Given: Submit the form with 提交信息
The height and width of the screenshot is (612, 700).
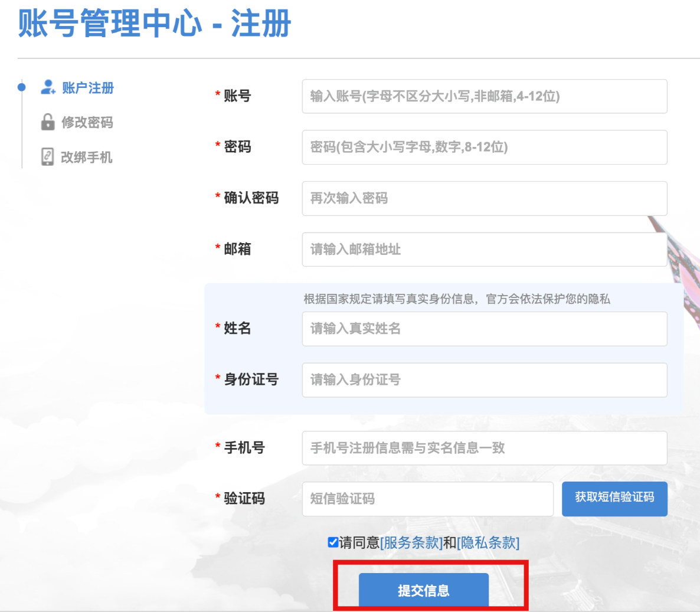Looking at the screenshot, I should click(x=424, y=590).
